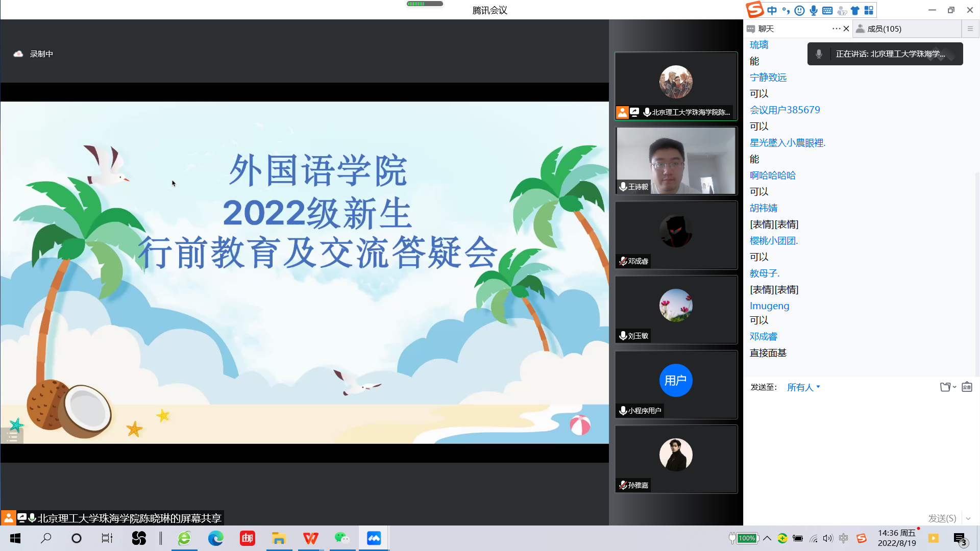Show hidden system tray icons
This screenshot has height=551, width=980.
coord(767,538)
